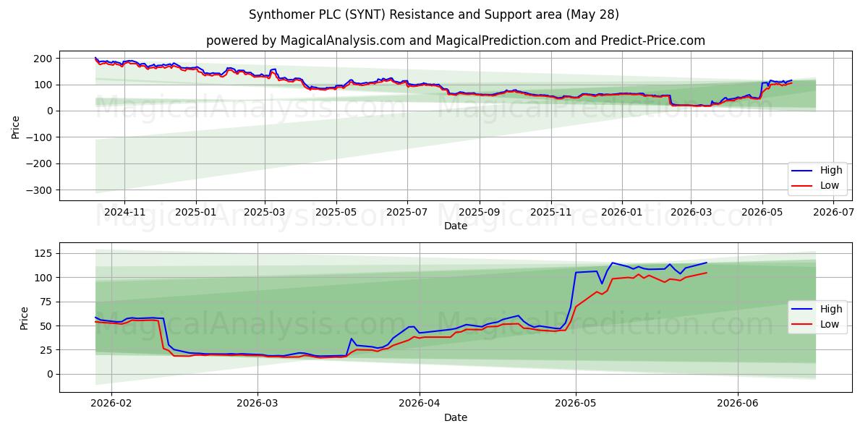Click the 'Price' y-axis label of top chart
This screenshot has height=434, width=868.
coord(15,127)
